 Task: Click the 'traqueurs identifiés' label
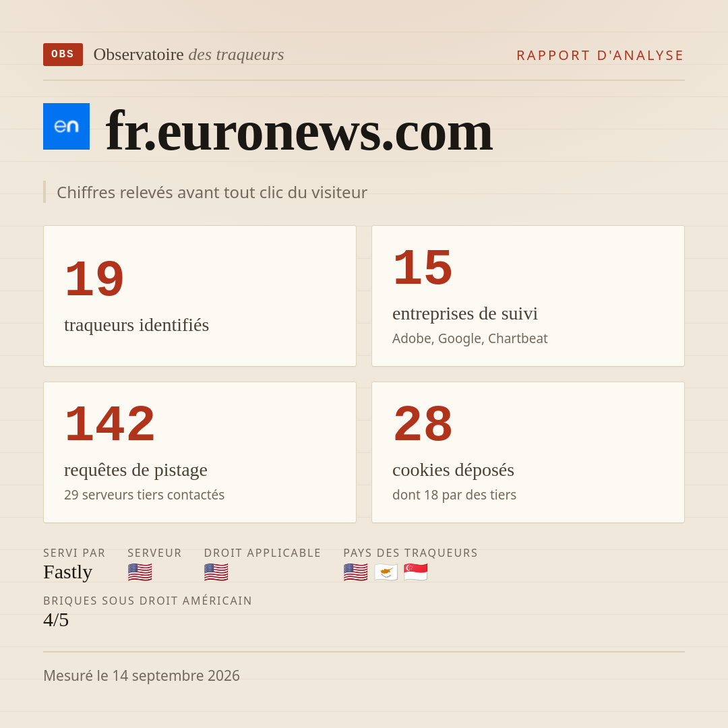pyautogui.click(x=136, y=325)
